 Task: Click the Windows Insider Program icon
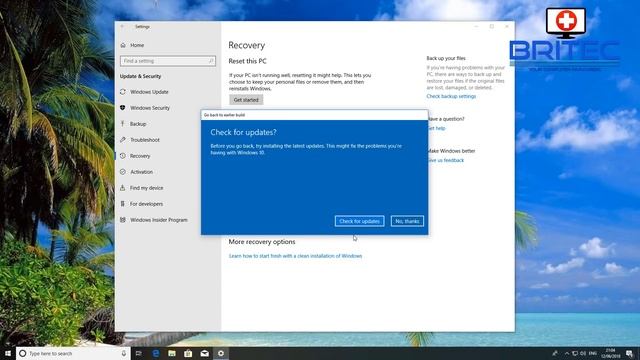click(122, 220)
